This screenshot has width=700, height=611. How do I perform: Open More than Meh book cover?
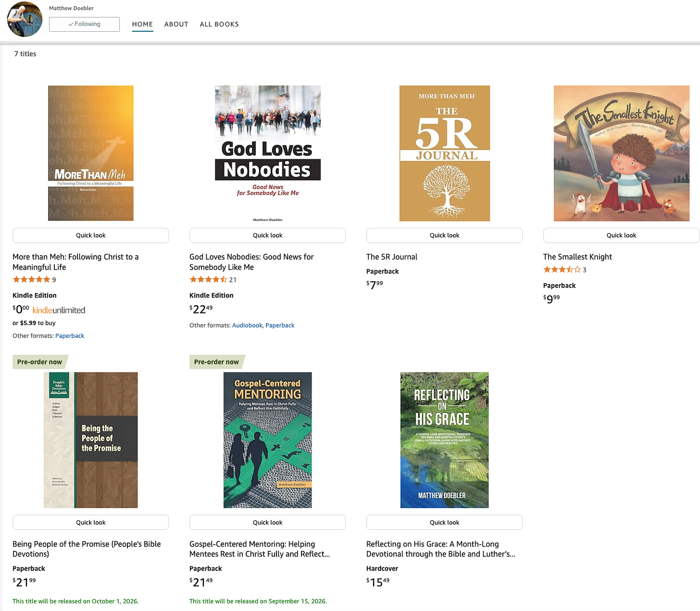click(x=91, y=153)
